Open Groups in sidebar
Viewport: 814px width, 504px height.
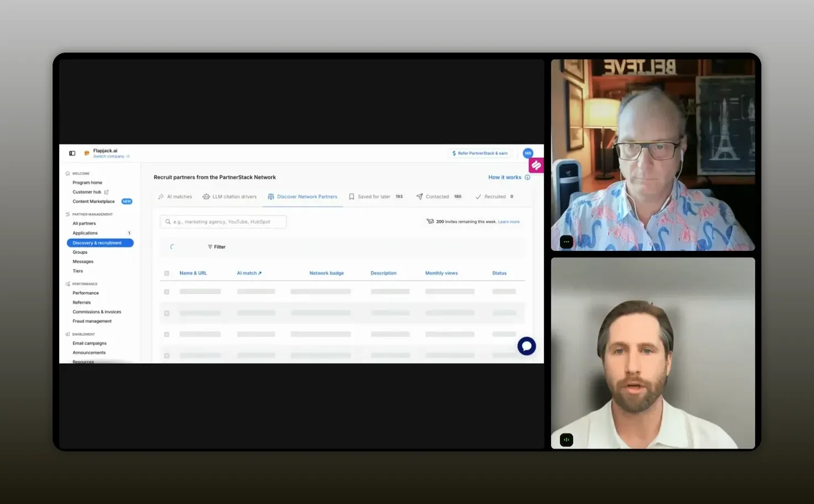tap(80, 253)
